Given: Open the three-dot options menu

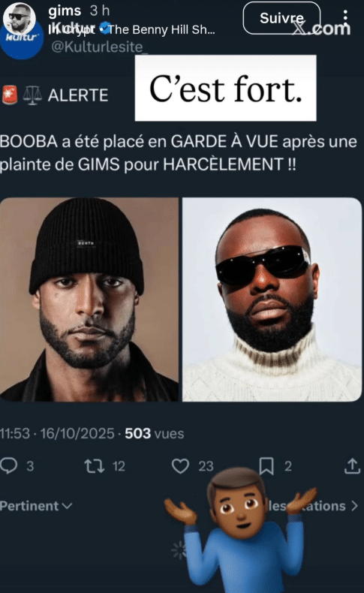Looking at the screenshot, I should click(345, 18).
